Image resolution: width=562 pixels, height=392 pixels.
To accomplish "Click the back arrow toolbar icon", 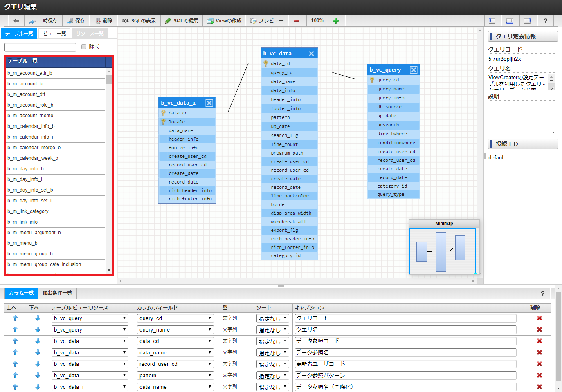I will coord(16,21).
